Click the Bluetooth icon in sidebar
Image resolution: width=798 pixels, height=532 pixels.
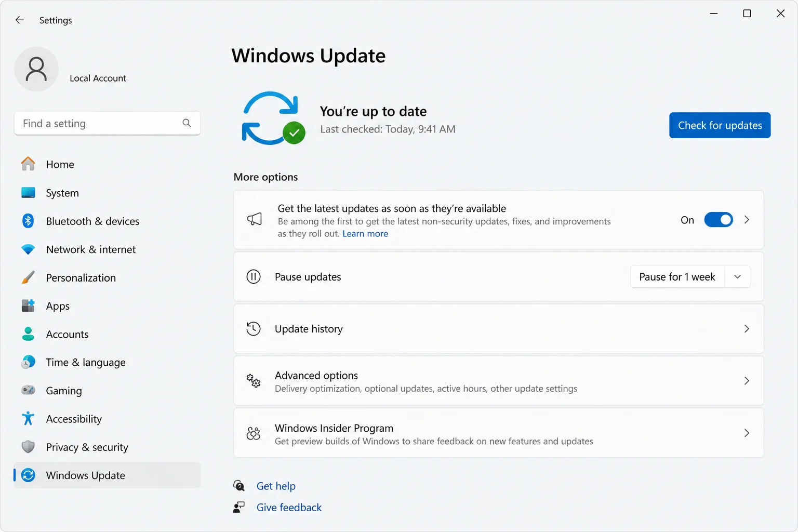click(x=28, y=221)
